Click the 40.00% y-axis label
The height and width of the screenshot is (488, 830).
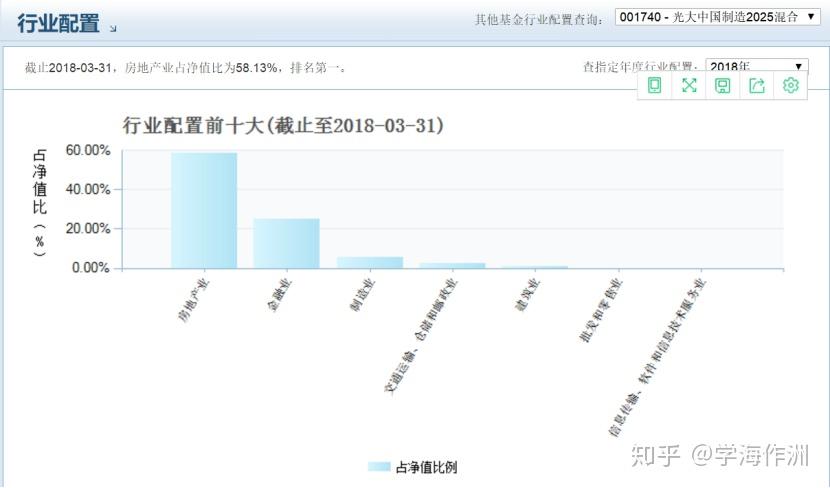pyautogui.click(x=88, y=189)
